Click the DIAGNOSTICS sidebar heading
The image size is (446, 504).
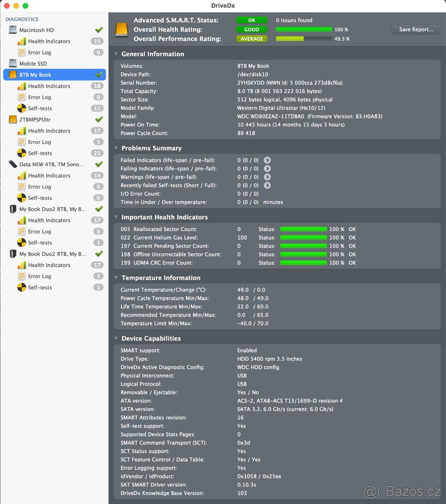(x=22, y=19)
